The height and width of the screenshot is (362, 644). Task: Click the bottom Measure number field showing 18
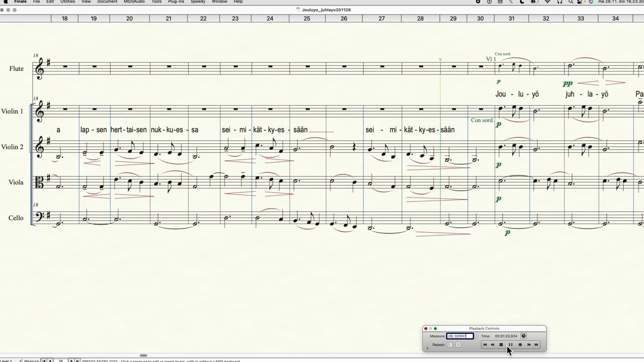tap(60, 360)
